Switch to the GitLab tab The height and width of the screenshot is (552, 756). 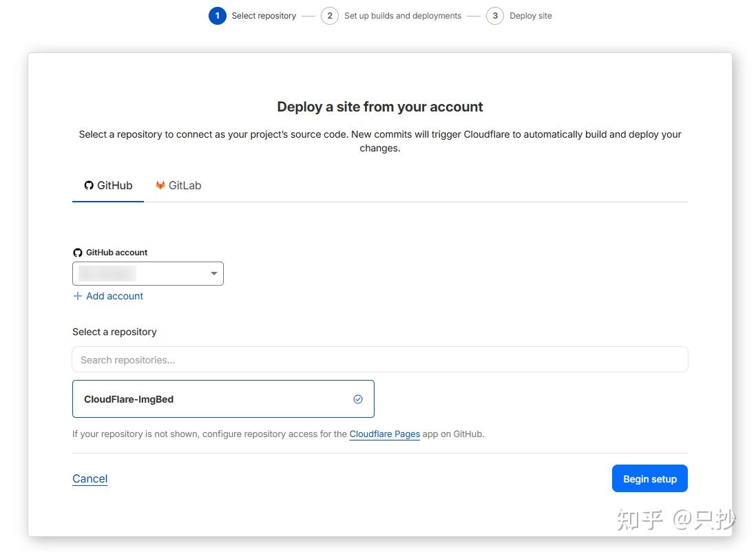(178, 186)
